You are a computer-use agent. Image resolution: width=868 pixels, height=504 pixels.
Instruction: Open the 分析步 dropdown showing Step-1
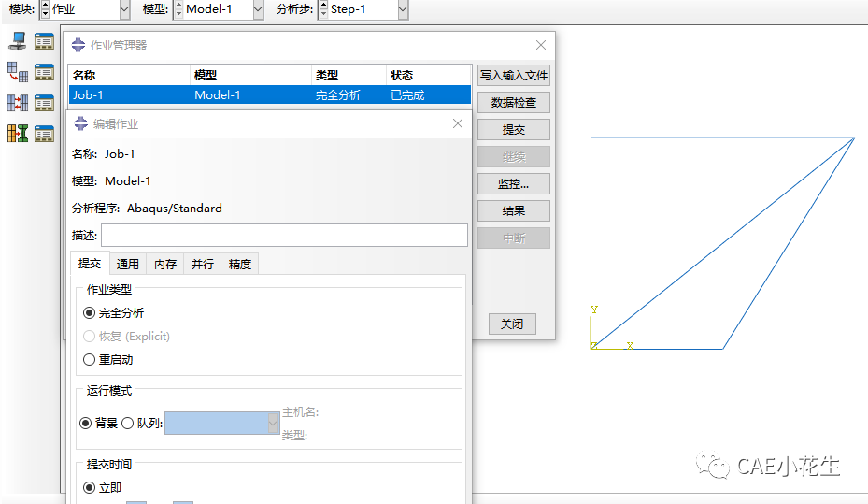[403, 9]
